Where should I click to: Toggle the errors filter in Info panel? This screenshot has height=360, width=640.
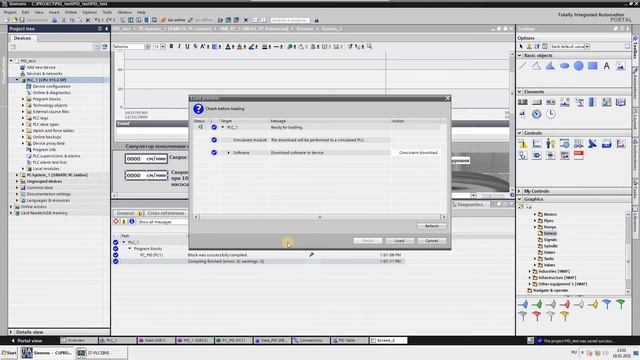(116, 222)
